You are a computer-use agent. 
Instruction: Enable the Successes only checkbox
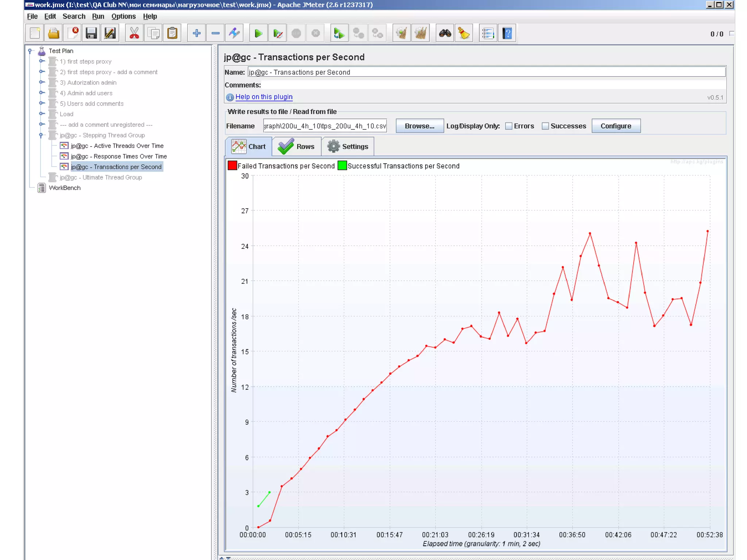545,126
